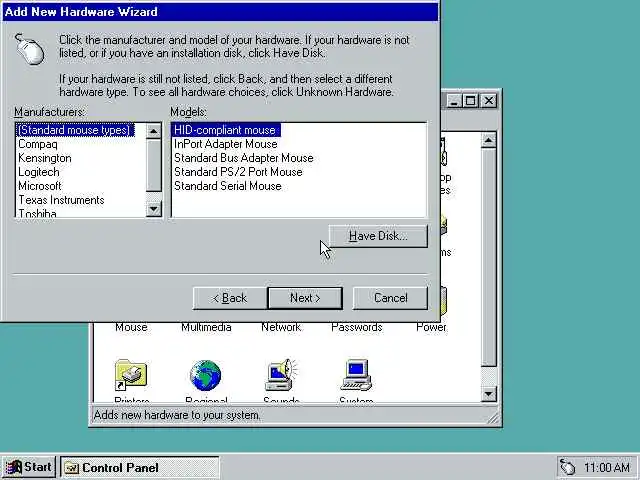Click the Passwords label in Control Panel
Screen dimensions: 640x480
[357, 327]
